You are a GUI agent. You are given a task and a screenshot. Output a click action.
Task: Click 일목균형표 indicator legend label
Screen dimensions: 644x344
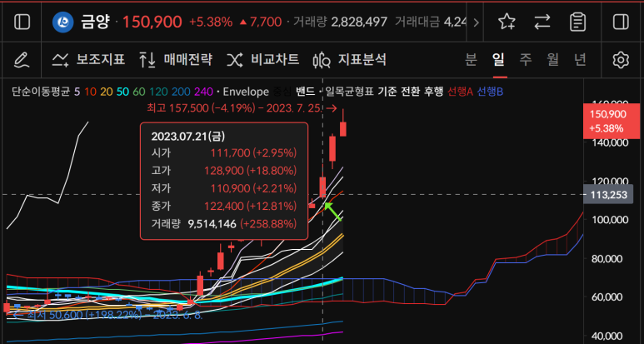click(350, 92)
